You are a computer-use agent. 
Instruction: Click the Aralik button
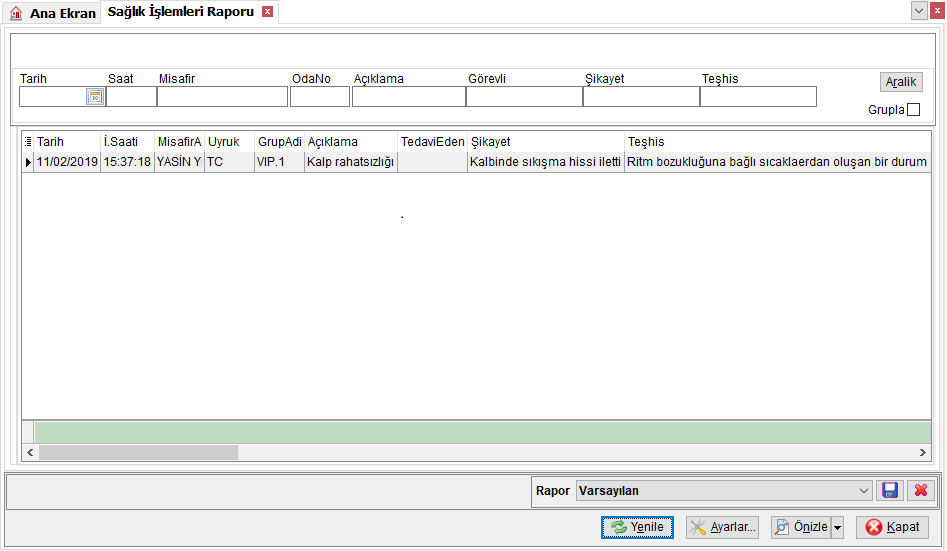click(900, 82)
